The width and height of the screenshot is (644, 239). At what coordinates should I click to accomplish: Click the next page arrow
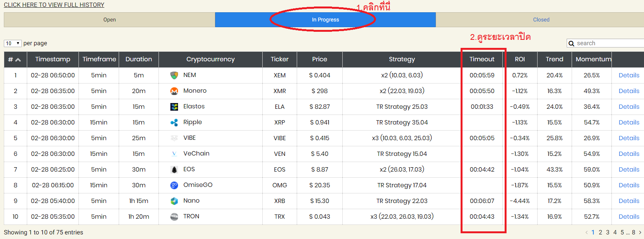pos(640,232)
